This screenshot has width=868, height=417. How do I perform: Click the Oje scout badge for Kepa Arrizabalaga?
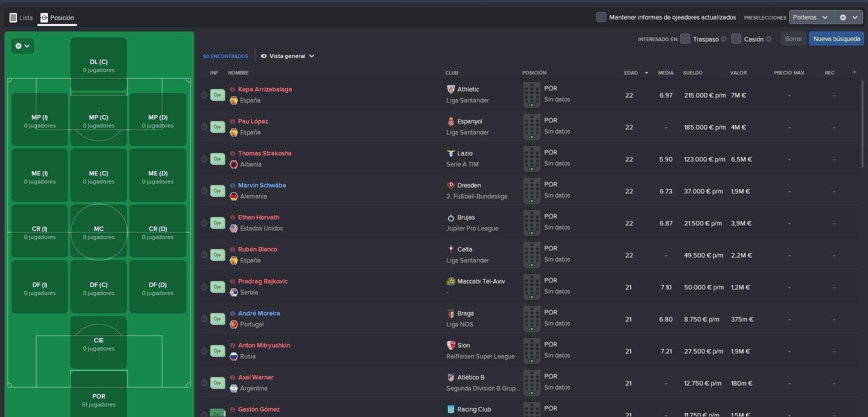click(x=217, y=95)
